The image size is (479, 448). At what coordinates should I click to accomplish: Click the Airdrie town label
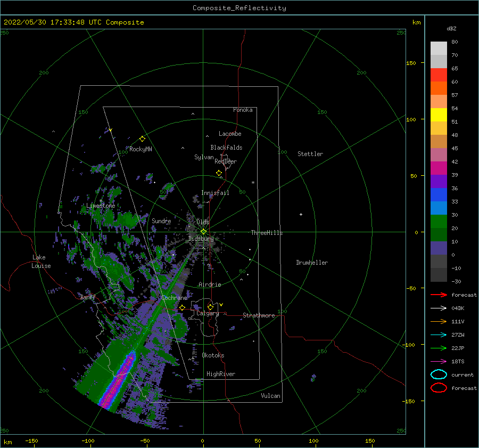pyautogui.click(x=210, y=284)
